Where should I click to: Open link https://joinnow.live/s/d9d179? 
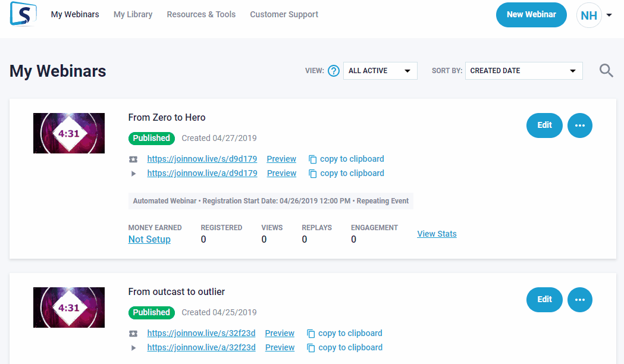click(x=202, y=159)
